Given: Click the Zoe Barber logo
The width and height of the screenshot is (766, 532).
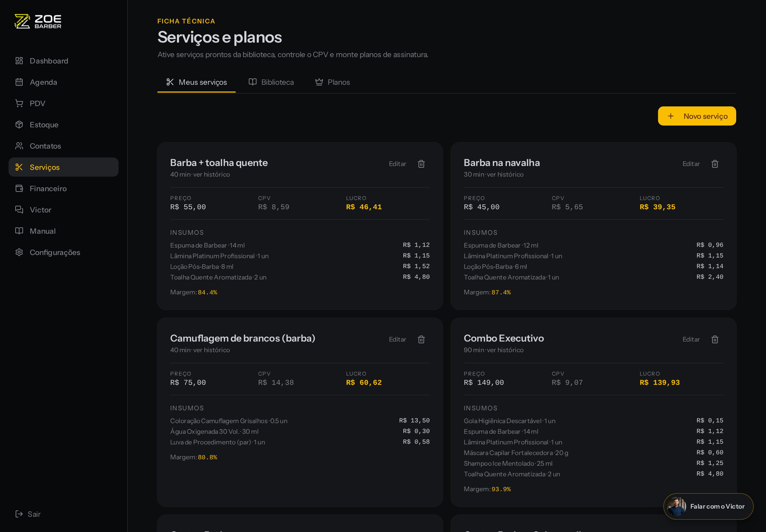Looking at the screenshot, I should pyautogui.click(x=38, y=21).
